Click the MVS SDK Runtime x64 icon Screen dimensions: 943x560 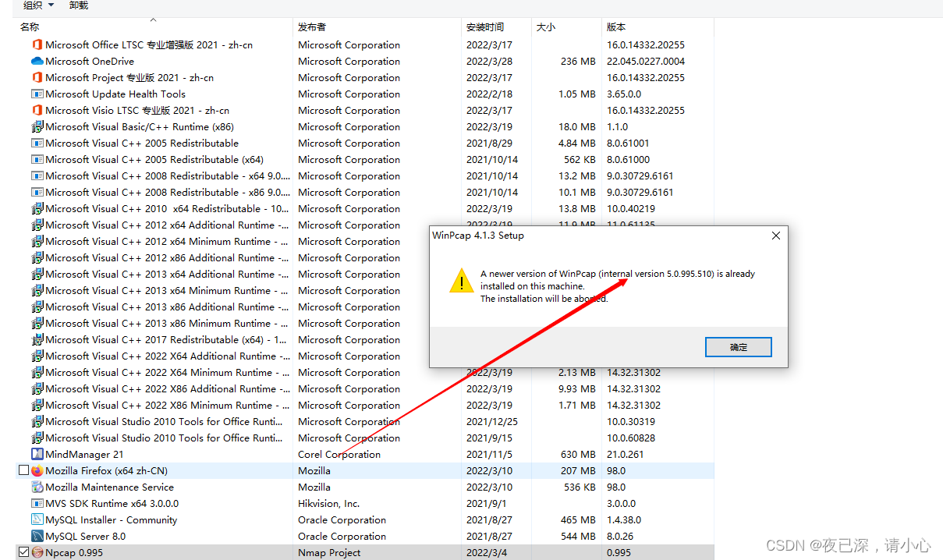point(37,503)
